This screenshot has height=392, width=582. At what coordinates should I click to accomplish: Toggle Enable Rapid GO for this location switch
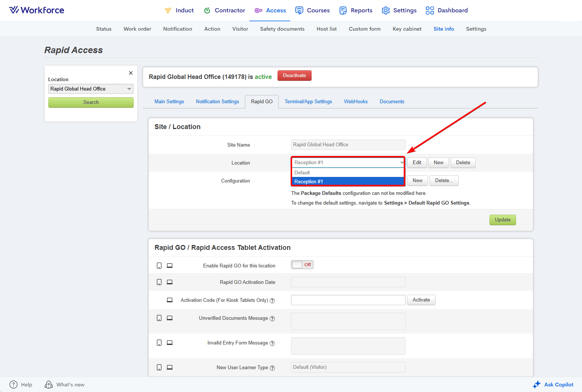coord(302,265)
